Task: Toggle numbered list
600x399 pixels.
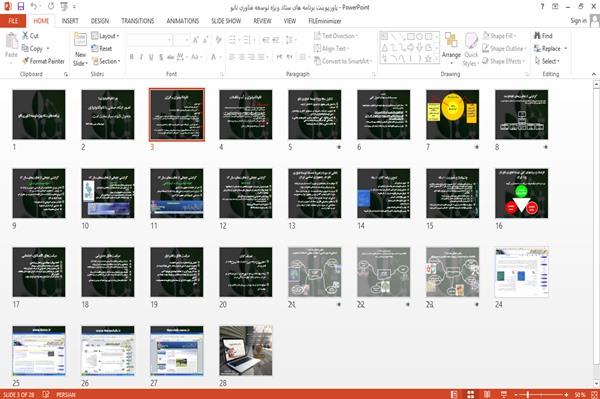Action: coord(247,39)
